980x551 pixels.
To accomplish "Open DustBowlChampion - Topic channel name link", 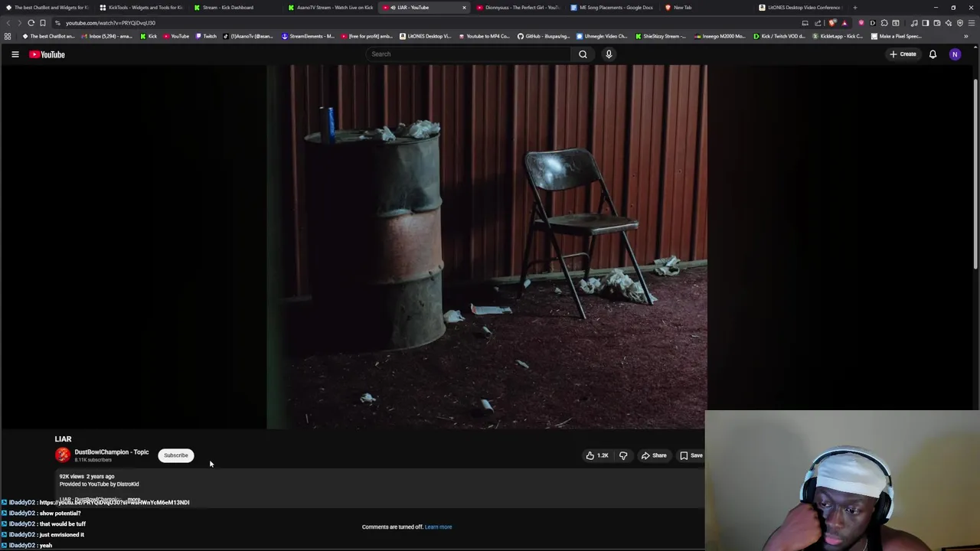I will click(x=112, y=452).
